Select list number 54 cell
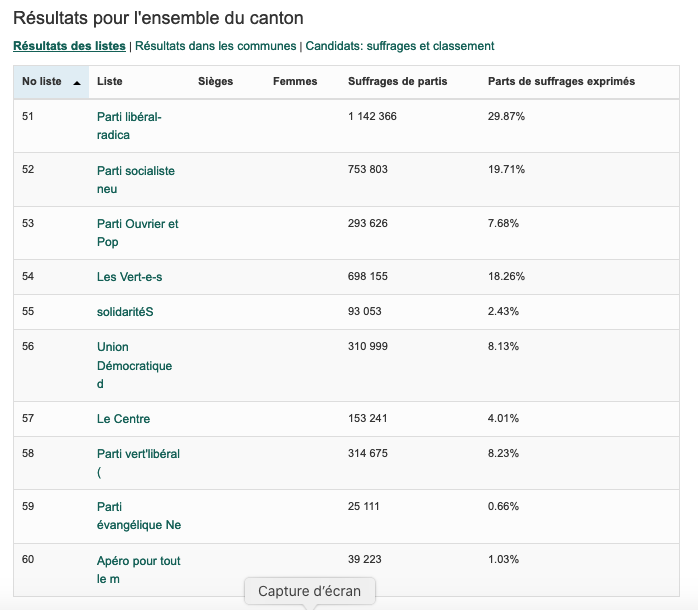The image size is (698, 610). click(28, 276)
